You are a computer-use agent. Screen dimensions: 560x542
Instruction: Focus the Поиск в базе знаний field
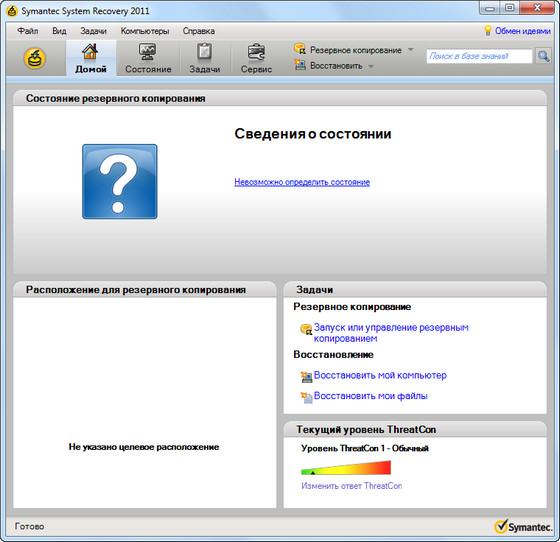tap(479, 56)
